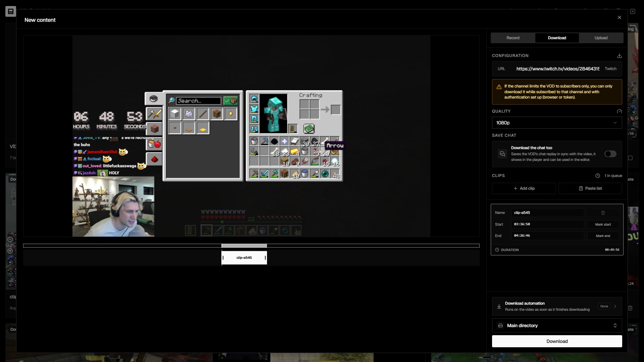Viewport: 644px width, 362px height.
Task: Click the Main directory drive icon
Action: point(500,325)
